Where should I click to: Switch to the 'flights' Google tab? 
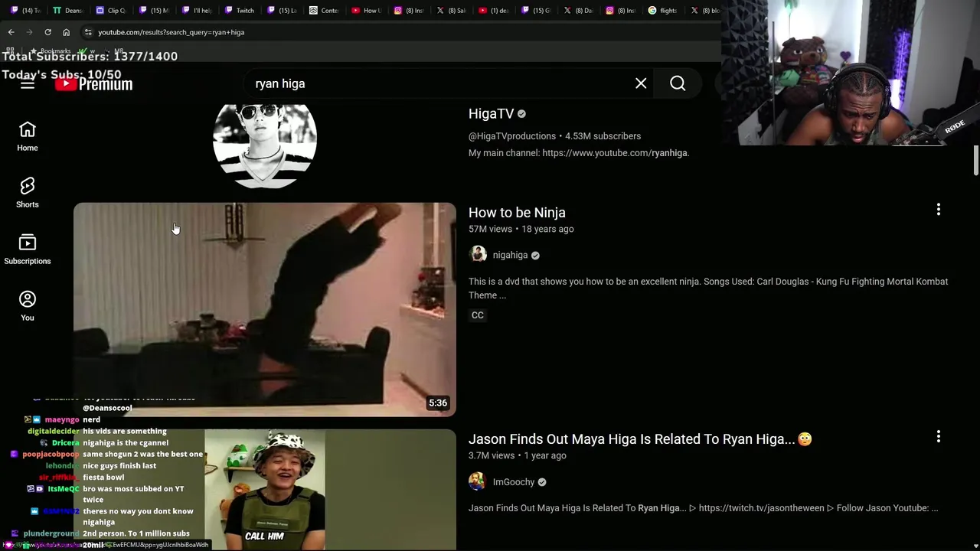(662, 11)
